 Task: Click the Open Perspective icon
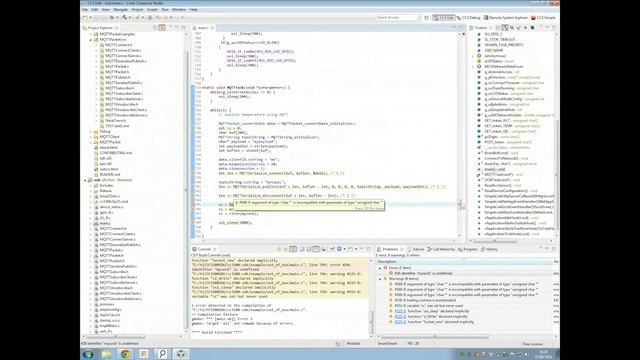(x=427, y=18)
